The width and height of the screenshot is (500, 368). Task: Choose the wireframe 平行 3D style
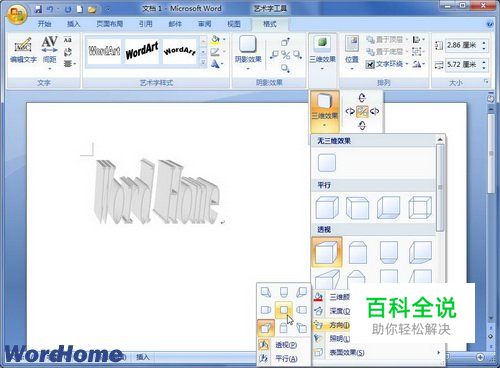click(420, 208)
